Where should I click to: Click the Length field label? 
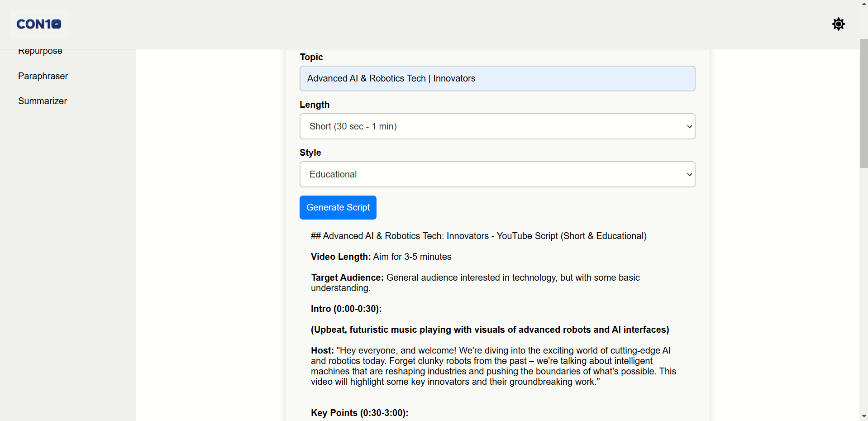(x=315, y=105)
